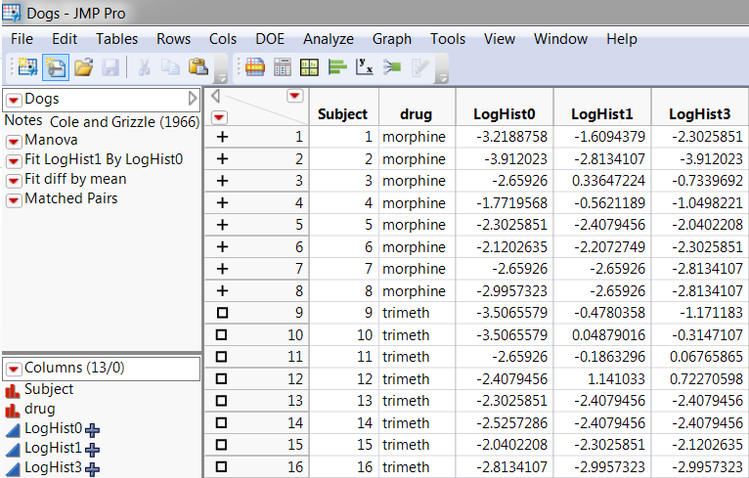Toggle the plus marker on row 3
Screen dimensions: 749x478
pos(222,181)
